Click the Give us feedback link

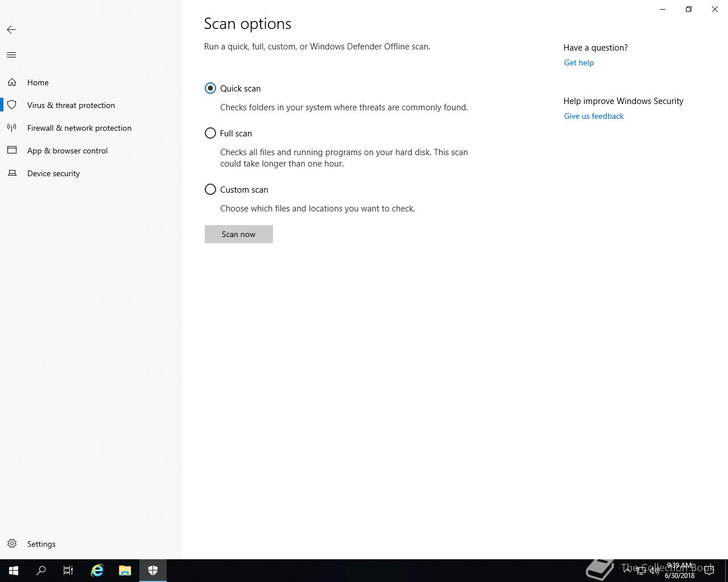point(594,116)
